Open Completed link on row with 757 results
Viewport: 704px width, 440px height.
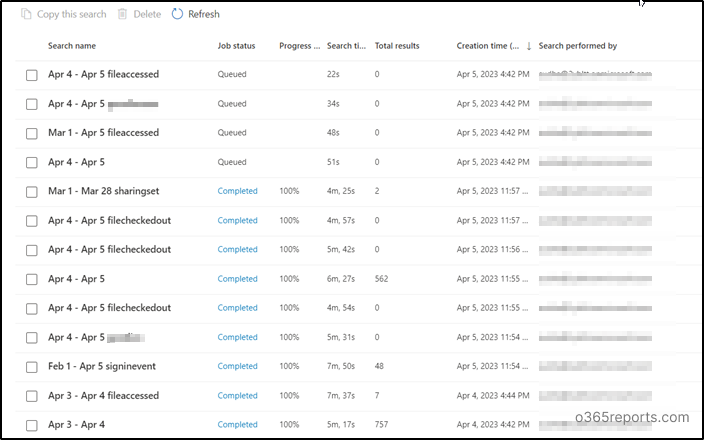click(238, 424)
